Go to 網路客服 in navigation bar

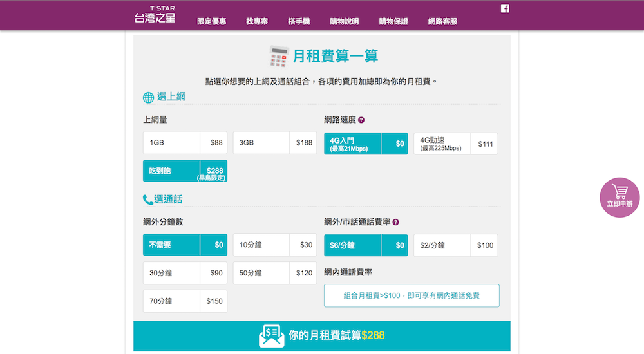(x=442, y=21)
